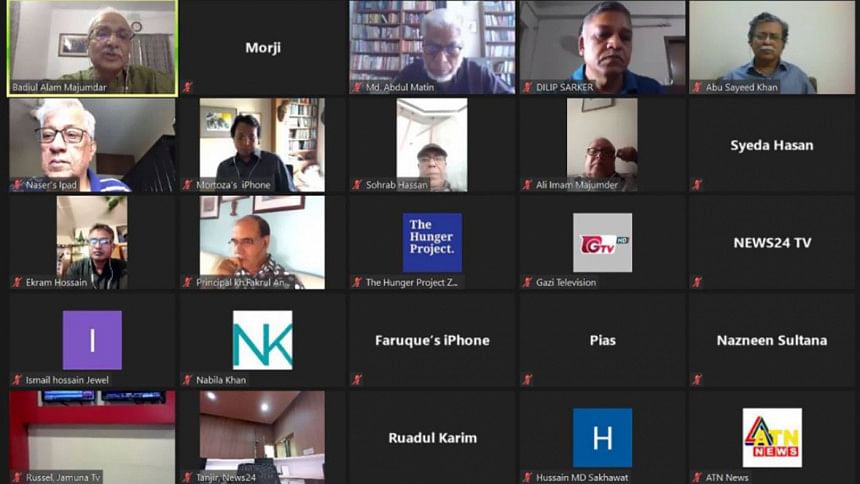The width and height of the screenshot is (860, 484).
Task: Select the Hunger Project logo tile
Action: click(432, 243)
